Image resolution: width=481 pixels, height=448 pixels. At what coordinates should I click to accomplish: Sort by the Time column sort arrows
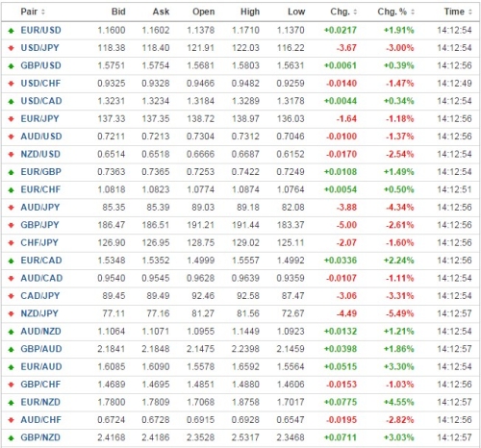[470, 12]
